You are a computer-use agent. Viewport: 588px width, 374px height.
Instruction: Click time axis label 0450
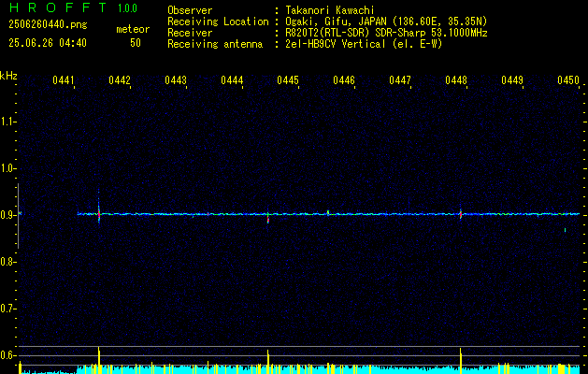[568, 79]
